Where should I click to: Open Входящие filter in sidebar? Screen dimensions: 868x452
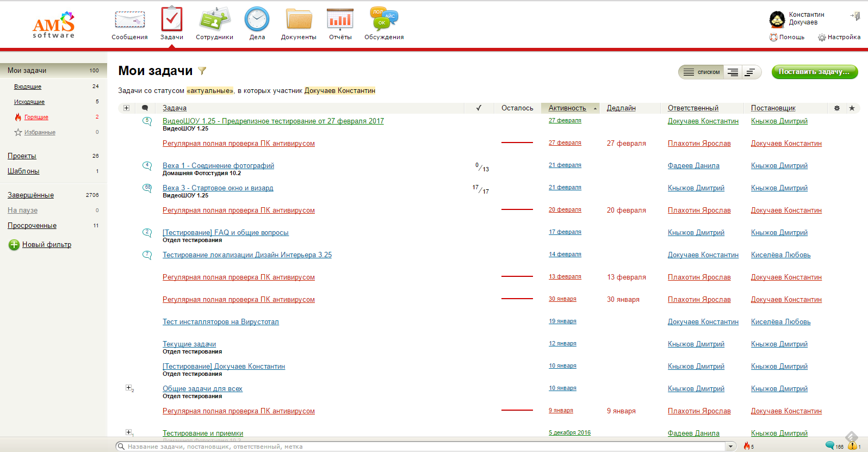[x=28, y=86]
